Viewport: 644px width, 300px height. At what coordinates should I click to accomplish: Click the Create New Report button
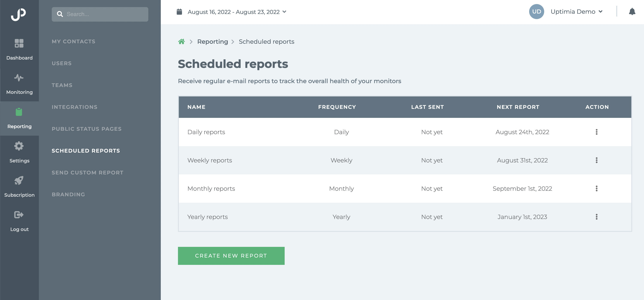[231, 256]
